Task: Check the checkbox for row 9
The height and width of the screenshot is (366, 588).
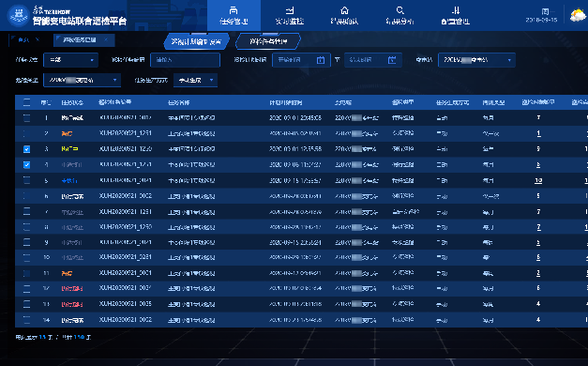Action: 26,242
